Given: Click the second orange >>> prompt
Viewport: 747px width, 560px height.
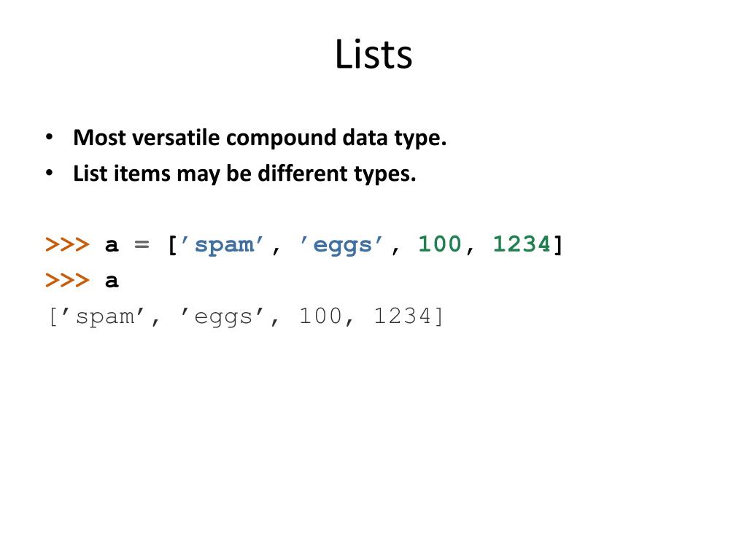Looking at the screenshot, I should pos(67,280).
